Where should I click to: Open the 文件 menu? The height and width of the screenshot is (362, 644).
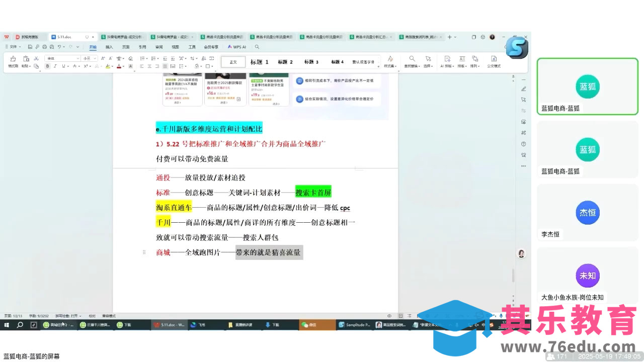pos(13,46)
